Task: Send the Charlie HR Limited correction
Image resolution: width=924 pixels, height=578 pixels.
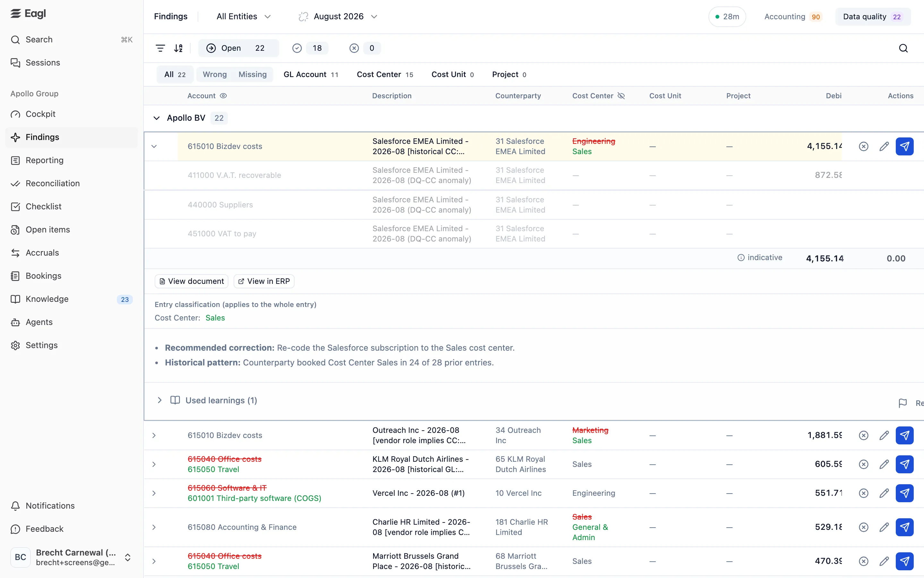Action: pyautogui.click(x=904, y=527)
